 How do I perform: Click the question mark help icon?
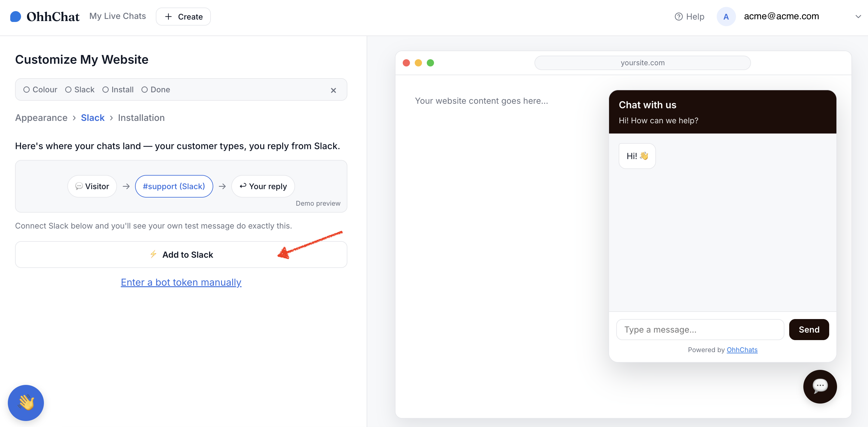point(679,17)
